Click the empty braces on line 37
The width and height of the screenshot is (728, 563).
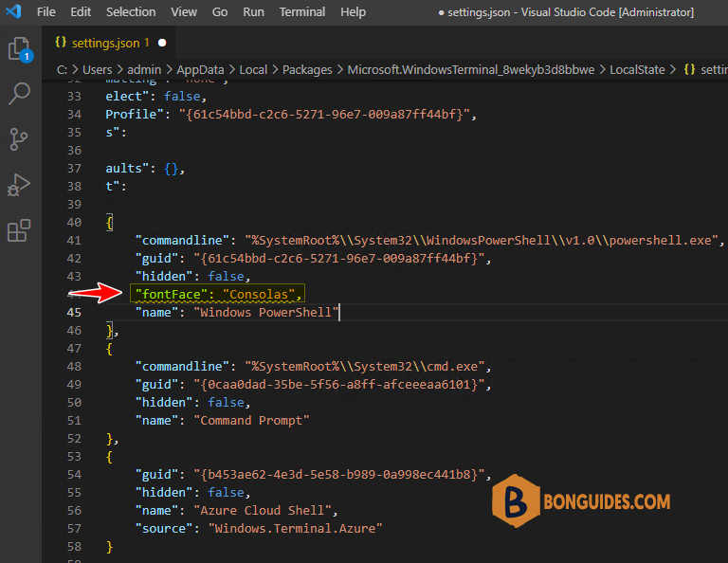[171, 169]
